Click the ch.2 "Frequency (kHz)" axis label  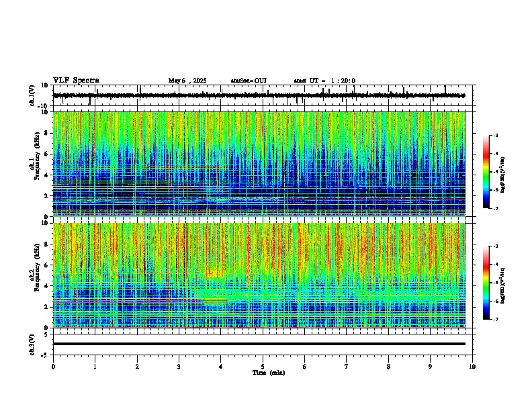tap(37, 267)
